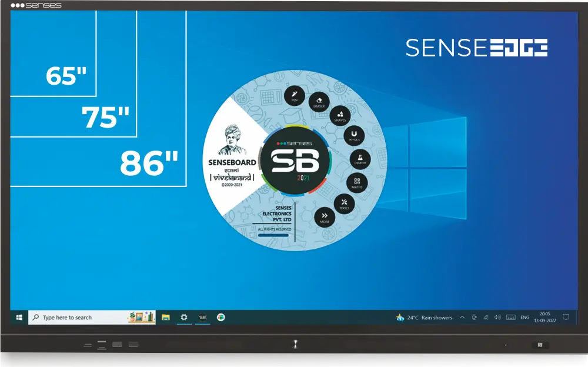This screenshot has width=588, height=367.
Task: Open the clock showing 20:05 13-09-2022
Action: click(x=545, y=317)
